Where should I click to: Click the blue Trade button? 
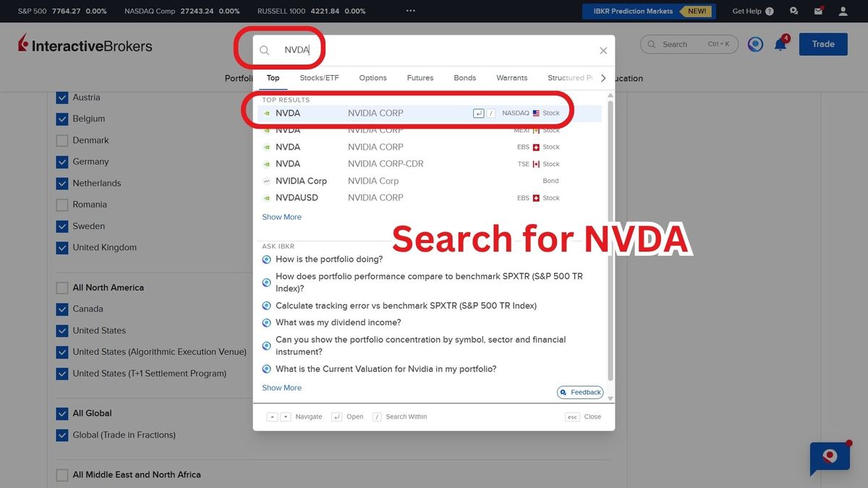(823, 44)
